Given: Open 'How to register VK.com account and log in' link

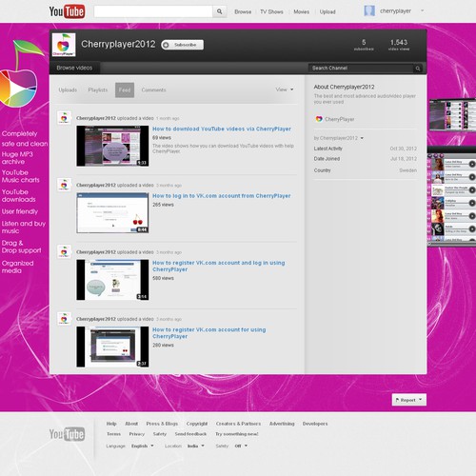Looking at the screenshot, I should [x=218, y=266].
